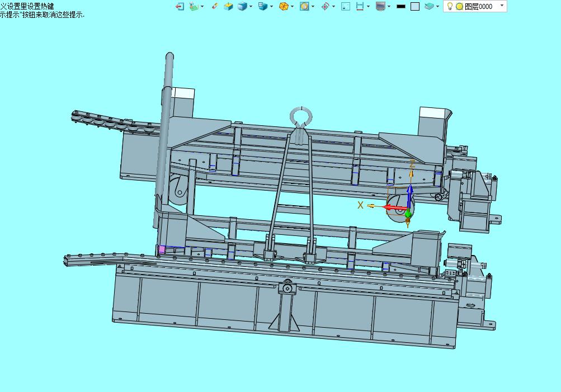Click the red crosshair target icon
The image size is (561, 392).
[325, 6]
